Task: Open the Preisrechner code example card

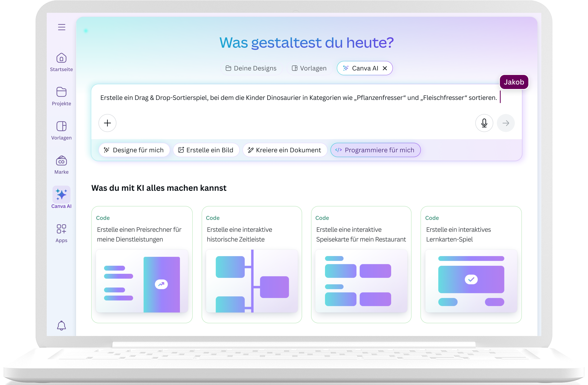Action: (142, 265)
